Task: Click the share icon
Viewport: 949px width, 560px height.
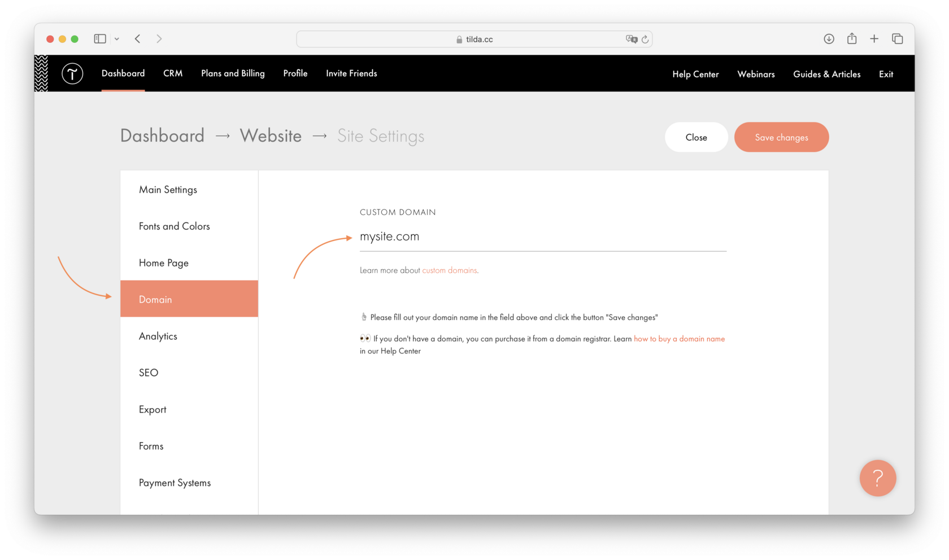Action: [852, 38]
